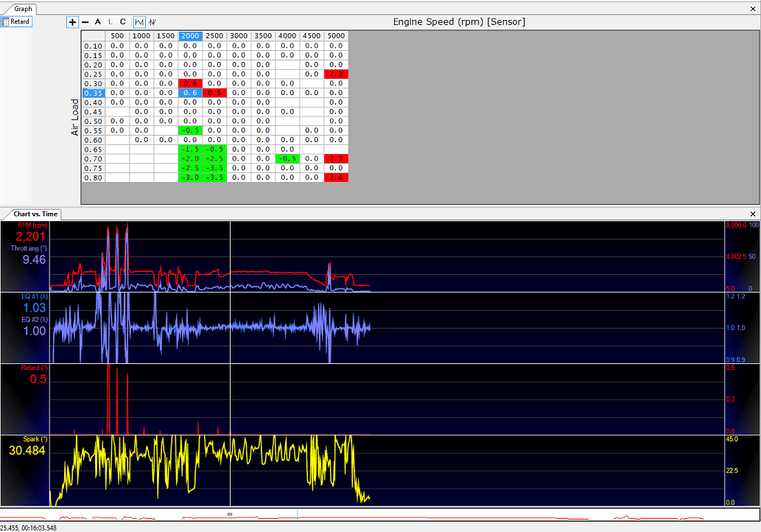Click the grayed 'L' toolbar icon
This screenshot has width=761, height=532.
point(111,22)
